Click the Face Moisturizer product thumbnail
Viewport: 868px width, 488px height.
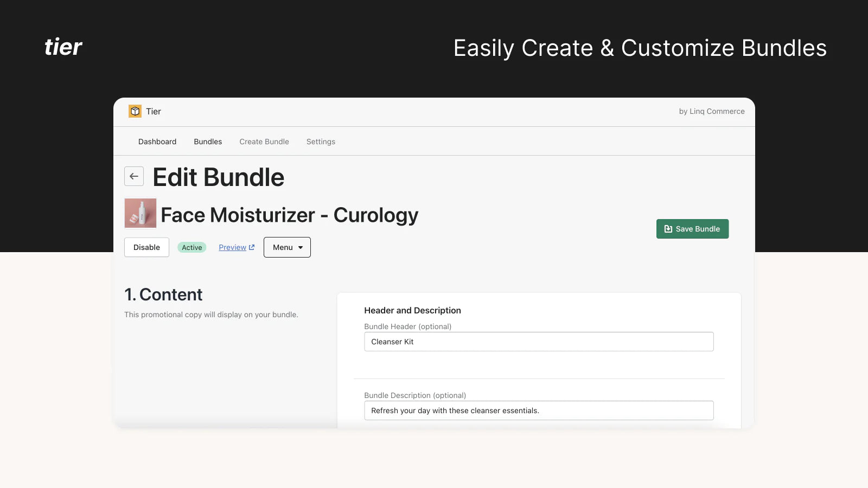tap(140, 213)
